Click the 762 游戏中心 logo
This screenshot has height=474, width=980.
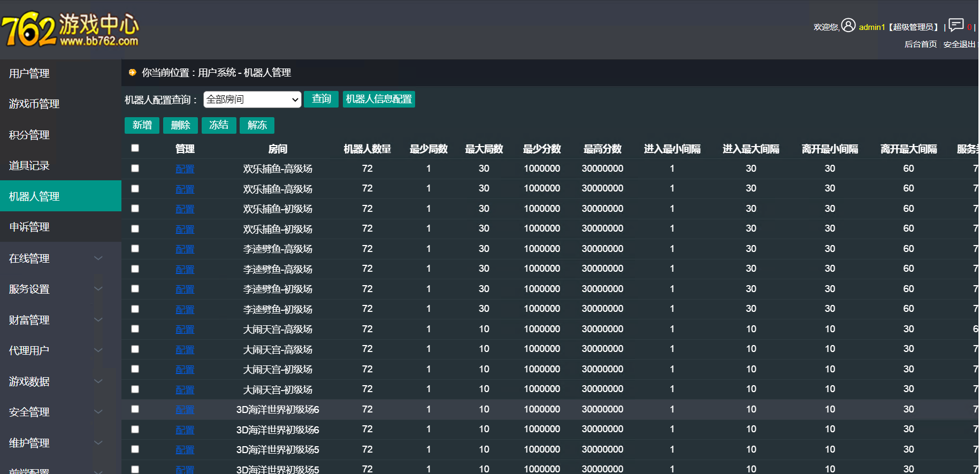(x=70, y=29)
